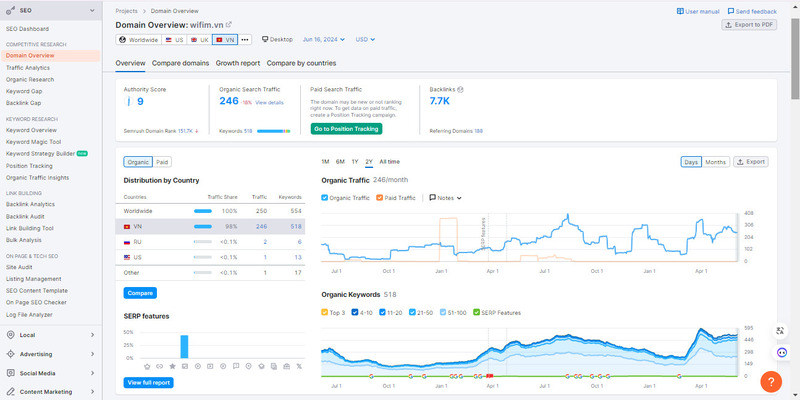The height and width of the screenshot is (400, 800).
Task: Toggle the Top 3 keywords checkbox
Action: click(x=325, y=312)
